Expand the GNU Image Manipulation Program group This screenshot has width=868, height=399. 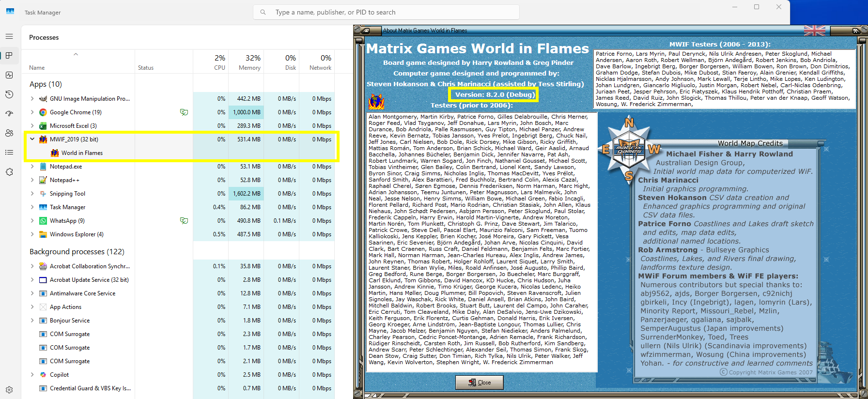point(32,99)
